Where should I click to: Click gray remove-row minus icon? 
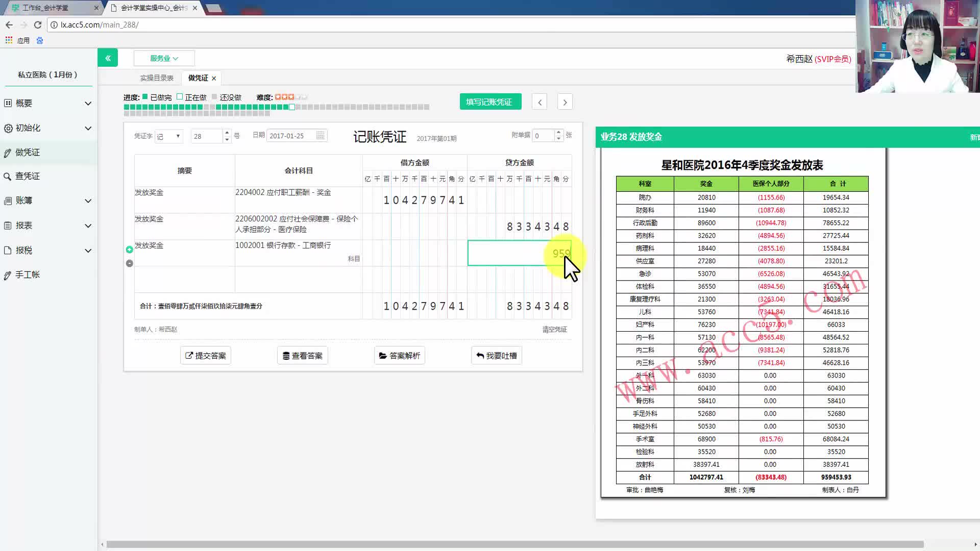(130, 263)
